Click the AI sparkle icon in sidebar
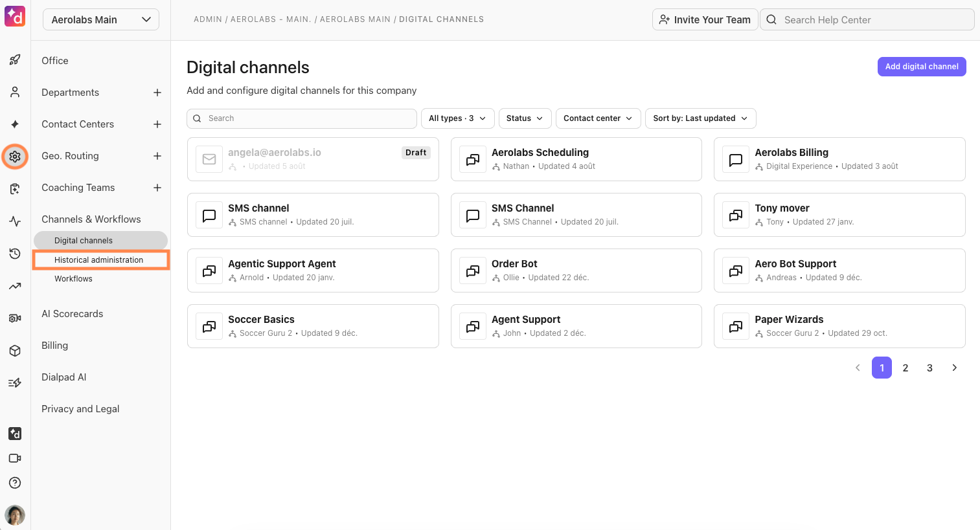The width and height of the screenshot is (980, 530). coord(15,124)
